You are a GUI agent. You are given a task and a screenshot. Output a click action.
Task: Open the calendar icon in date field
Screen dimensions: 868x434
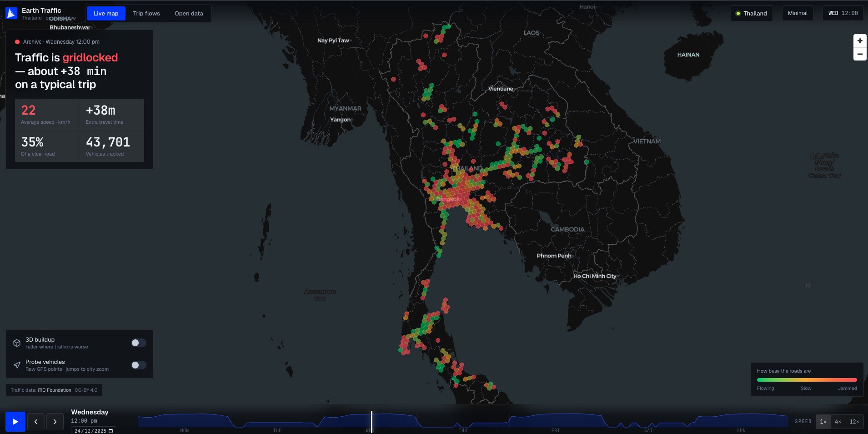(x=110, y=431)
